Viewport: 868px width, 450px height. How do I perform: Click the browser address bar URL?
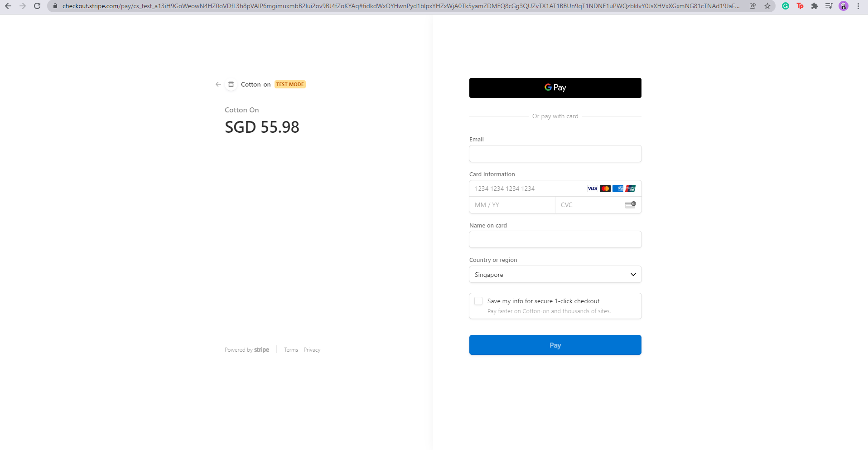401,6
